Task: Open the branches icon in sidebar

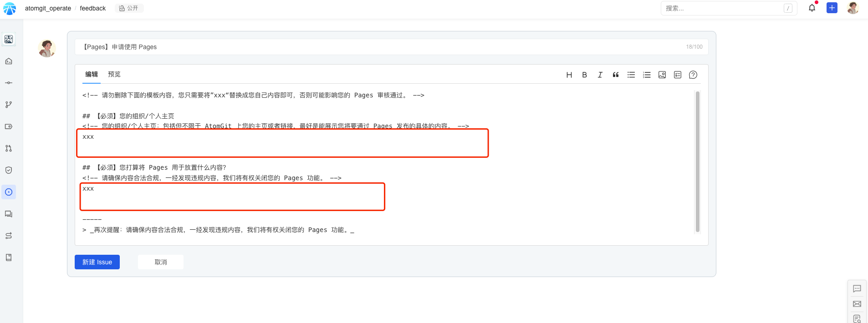Action: (9, 105)
